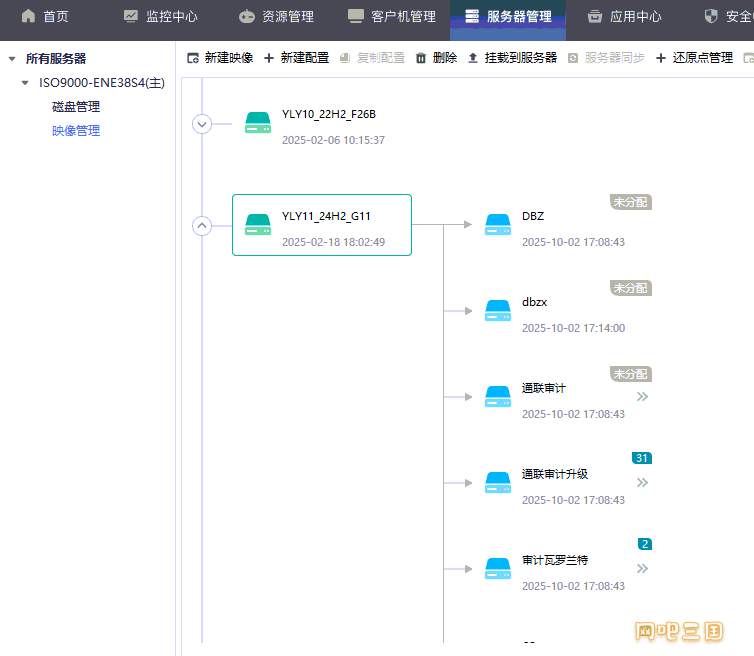Click the green YLY11_24H2_G11 disk icon
This screenshot has width=754, height=656.
tap(258, 225)
